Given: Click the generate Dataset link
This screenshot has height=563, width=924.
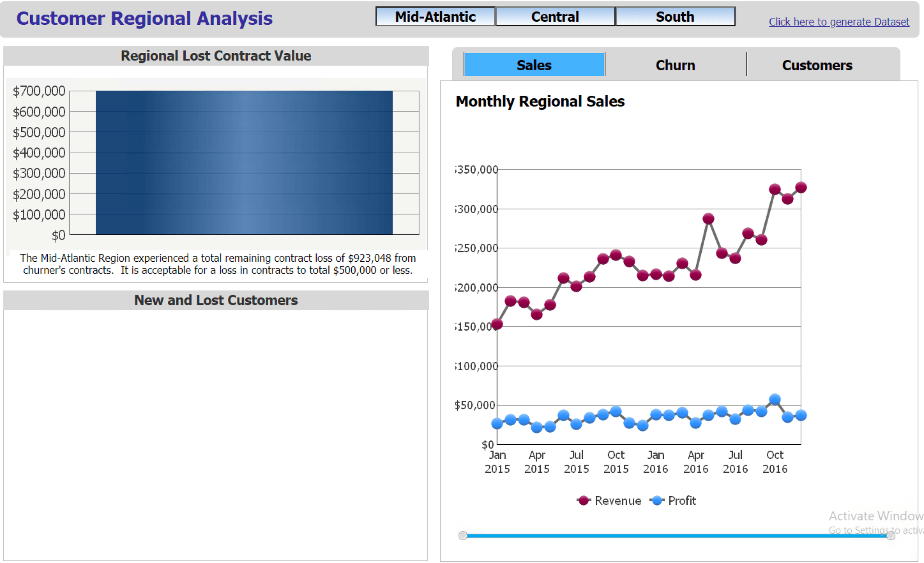Looking at the screenshot, I should [x=838, y=22].
